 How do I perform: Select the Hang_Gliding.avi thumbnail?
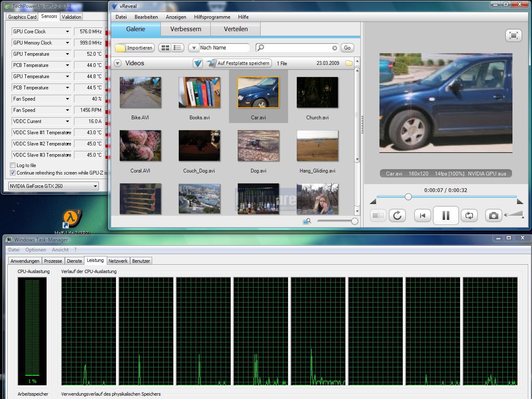(x=318, y=145)
